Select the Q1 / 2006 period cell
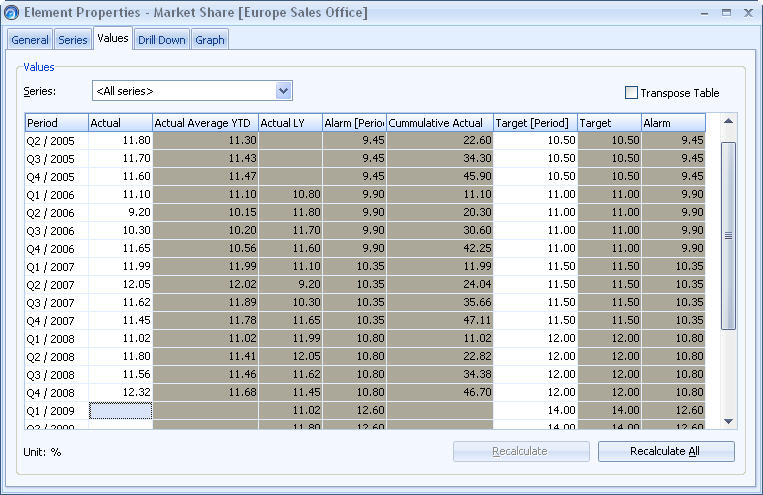This screenshot has height=495, width=763. point(56,195)
